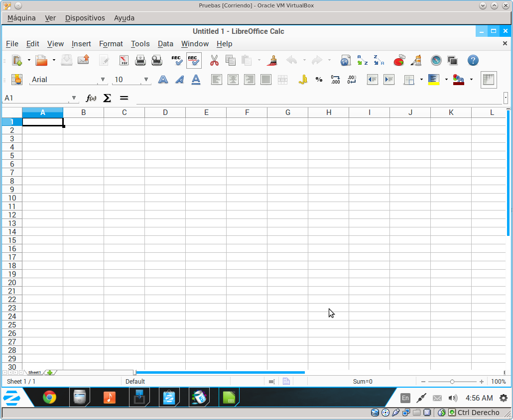This screenshot has height=420, width=513.
Task: Expand the Font Size dropdown list
Action: tap(146, 80)
